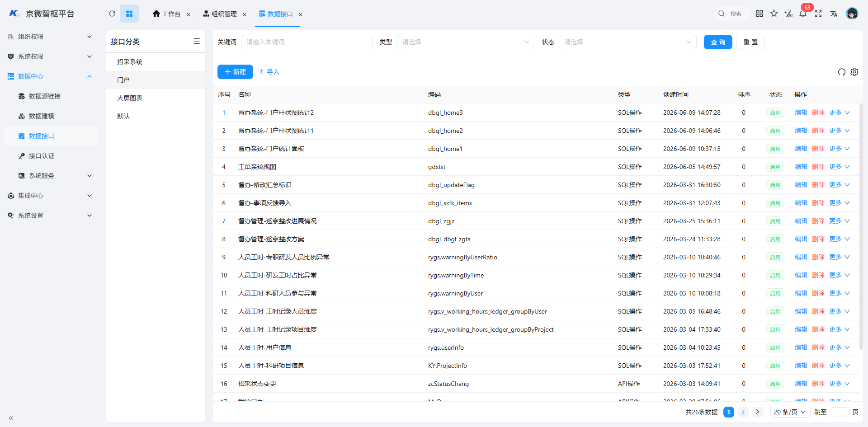The height and width of the screenshot is (427, 868).
Task: Switch to the 组织管理 tab
Action: 220,14
